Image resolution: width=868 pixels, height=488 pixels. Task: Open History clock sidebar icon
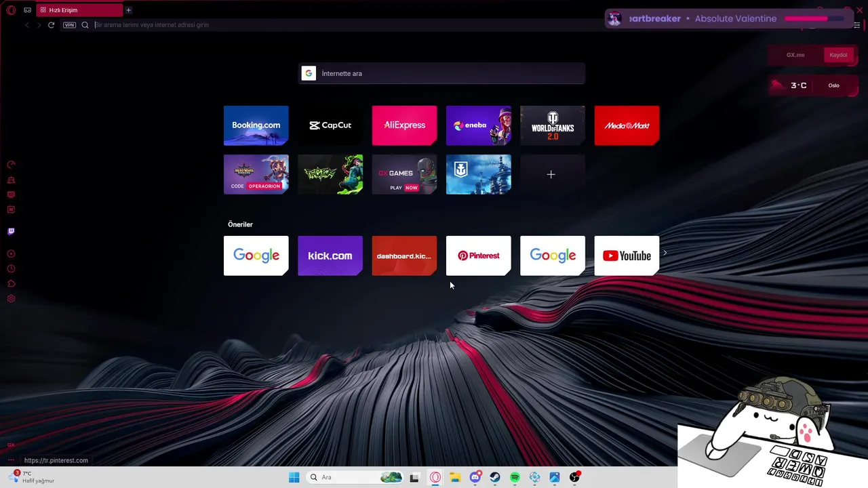pos(11,269)
